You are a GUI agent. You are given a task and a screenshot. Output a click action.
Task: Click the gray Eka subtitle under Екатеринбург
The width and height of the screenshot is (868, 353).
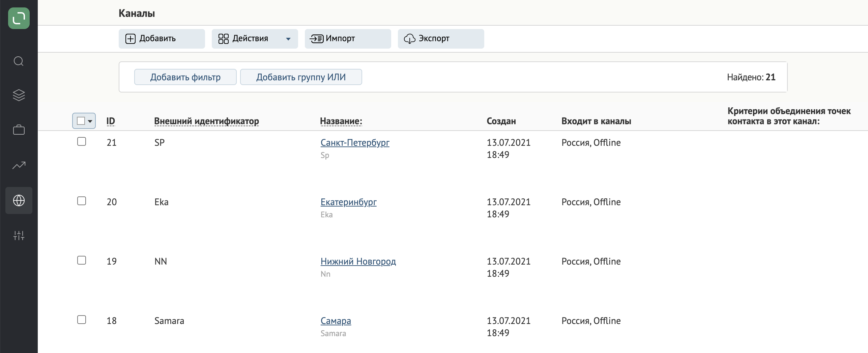click(x=326, y=215)
